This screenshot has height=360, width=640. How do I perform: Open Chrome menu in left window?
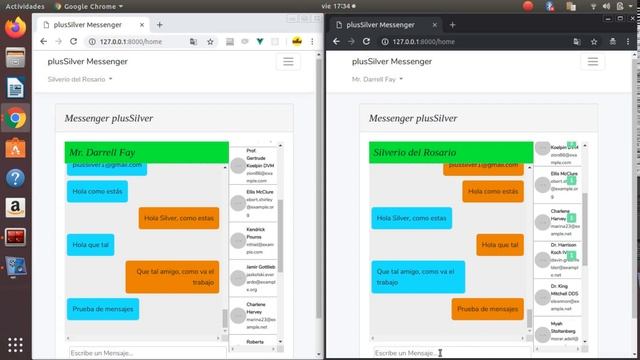[x=312, y=42]
